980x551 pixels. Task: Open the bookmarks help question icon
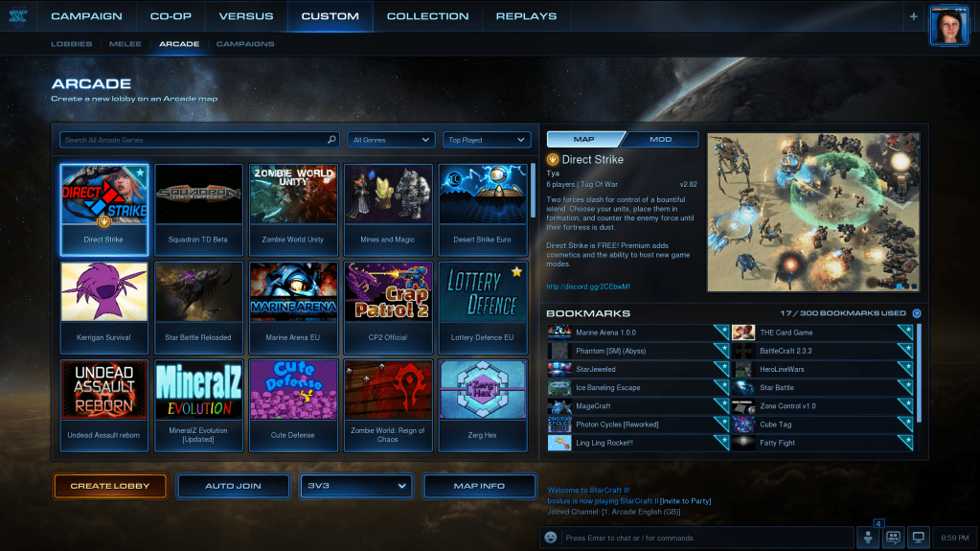click(917, 313)
